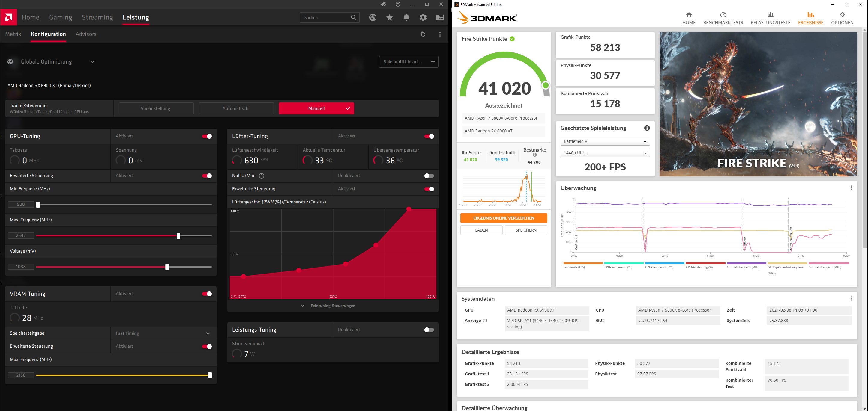Expand Feintuning-Steuerungen section
The width and height of the screenshot is (868, 411).
(x=333, y=306)
